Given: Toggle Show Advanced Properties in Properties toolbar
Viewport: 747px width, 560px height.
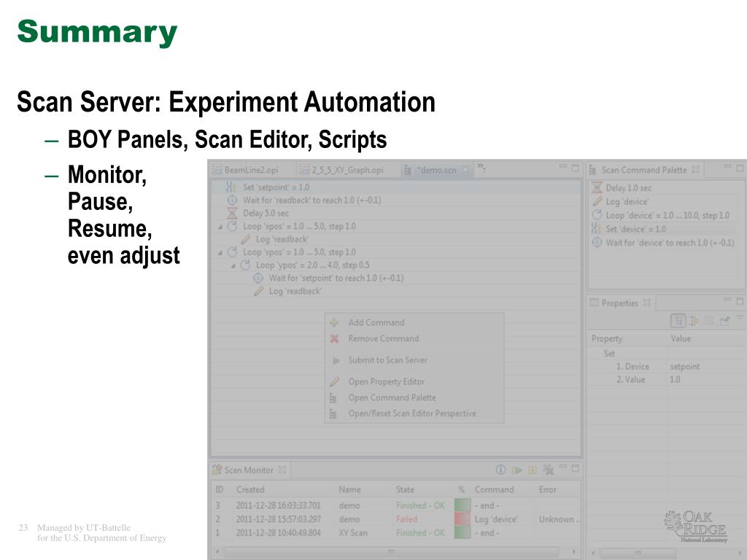Looking at the screenshot, I should point(694,321).
